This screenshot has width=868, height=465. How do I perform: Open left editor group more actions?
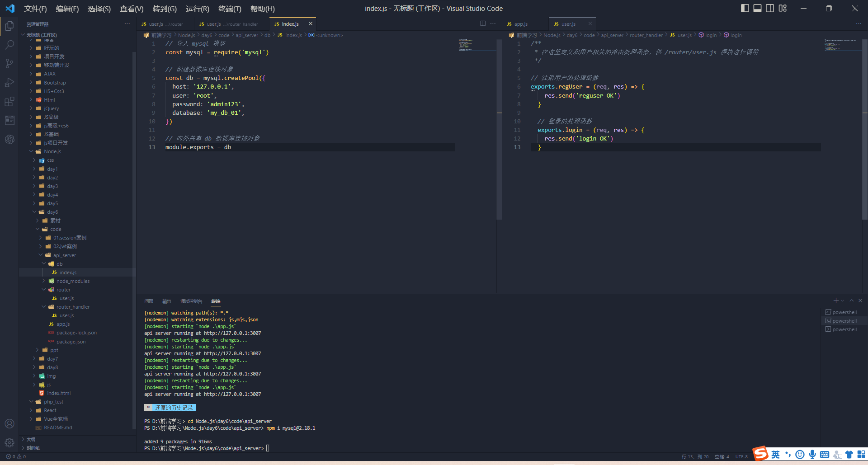pos(493,23)
